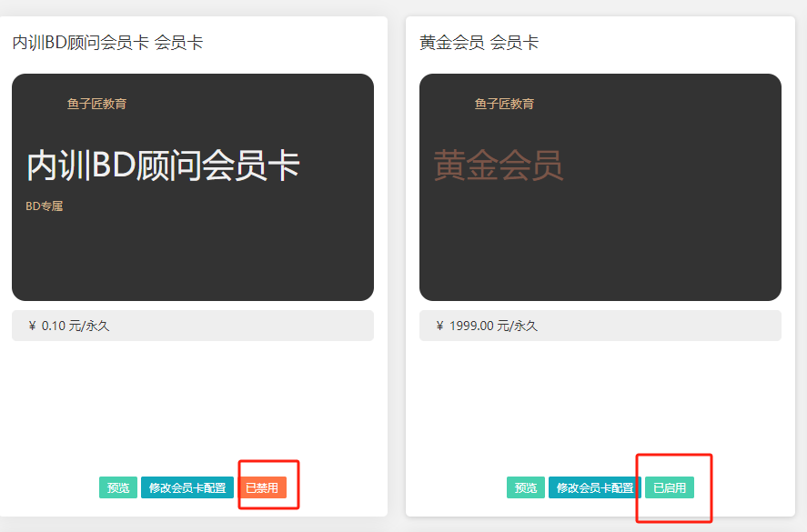The image size is (807, 532).
Task: Preview the 内训BD顾问会员卡 card with 预览
Action: tap(118, 487)
